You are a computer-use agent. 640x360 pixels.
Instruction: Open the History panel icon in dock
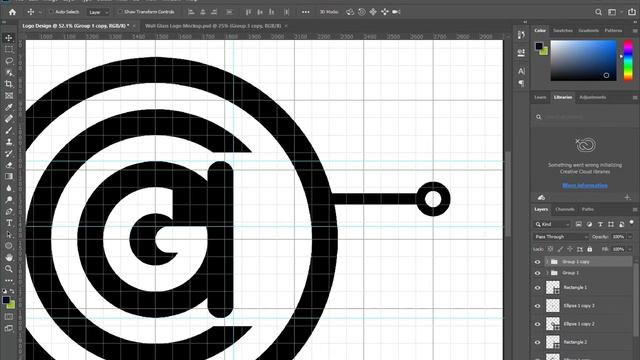(x=521, y=35)
